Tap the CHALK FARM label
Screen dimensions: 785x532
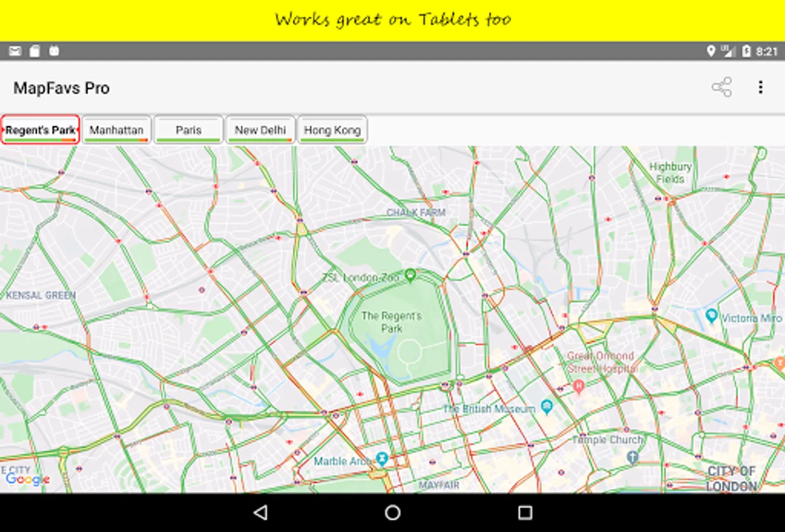416,212
